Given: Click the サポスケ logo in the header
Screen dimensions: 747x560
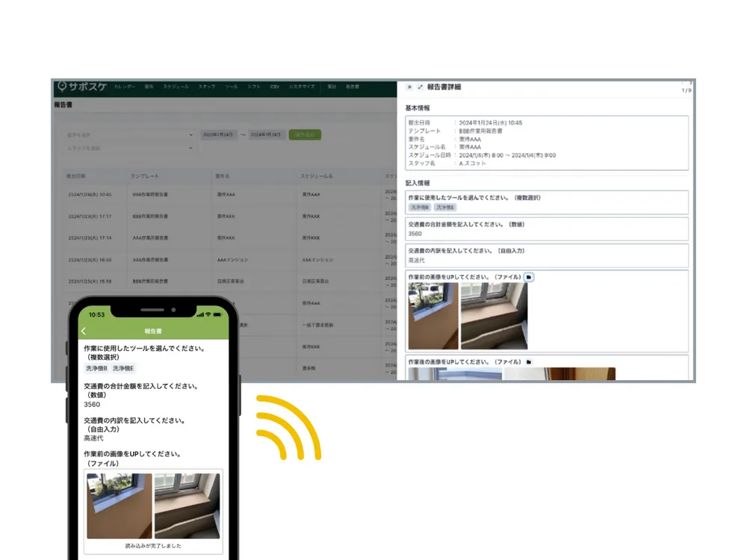Looking at the screenshot, I should [82, 87].
